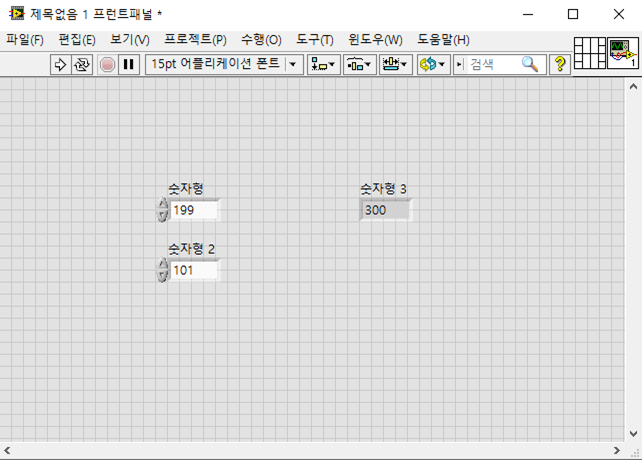The image size is (642, 460).
Task: Increment the 숫자형 control value
Action: [x=163, y=204]
